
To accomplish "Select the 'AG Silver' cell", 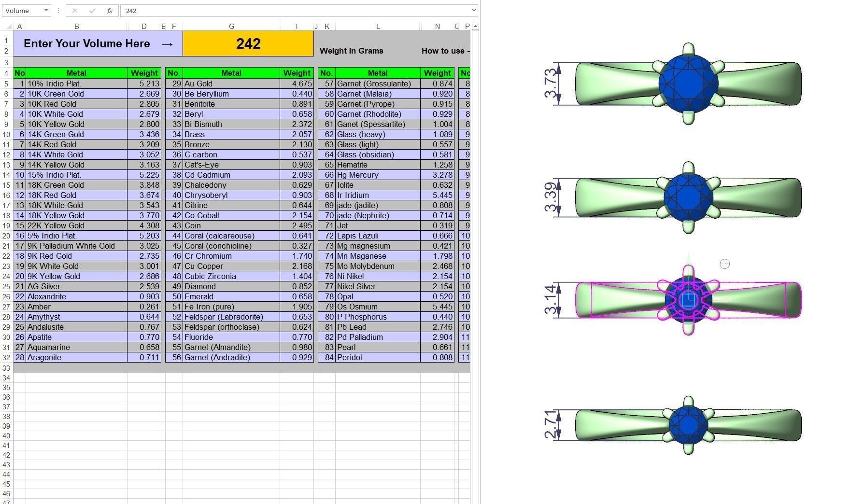I will tap(76, 286).
